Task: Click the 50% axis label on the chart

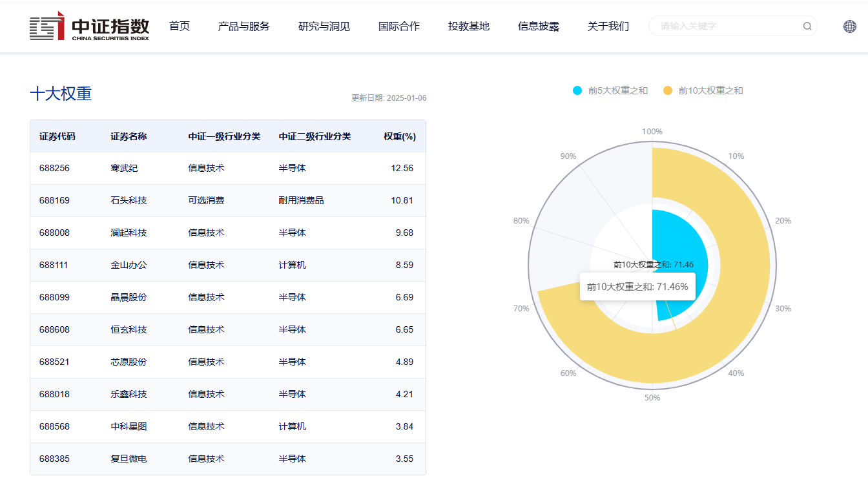Action: [652, 398]
